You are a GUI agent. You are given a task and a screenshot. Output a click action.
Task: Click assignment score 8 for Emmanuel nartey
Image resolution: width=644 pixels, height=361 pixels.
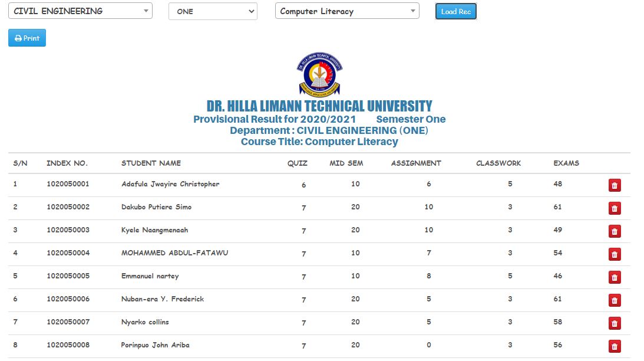tap(429, 276)
